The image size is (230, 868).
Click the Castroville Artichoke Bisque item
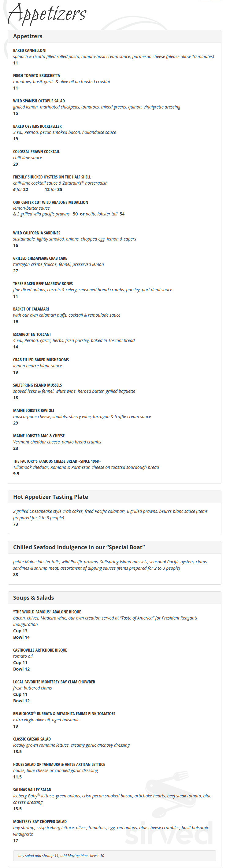[40, 650]
